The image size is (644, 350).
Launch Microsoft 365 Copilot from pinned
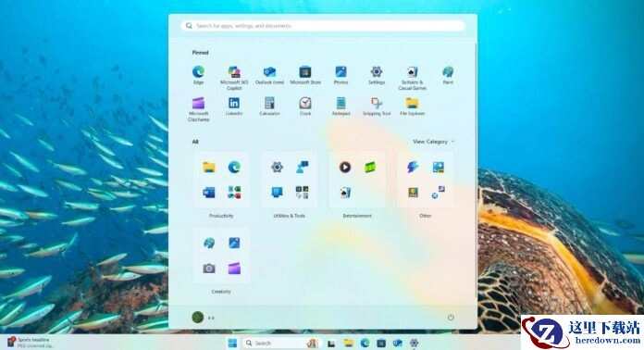click(234, 78)
